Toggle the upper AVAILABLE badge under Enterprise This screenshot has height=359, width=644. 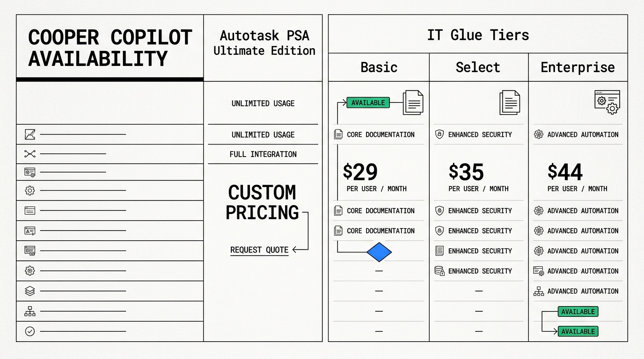[578, 311]
